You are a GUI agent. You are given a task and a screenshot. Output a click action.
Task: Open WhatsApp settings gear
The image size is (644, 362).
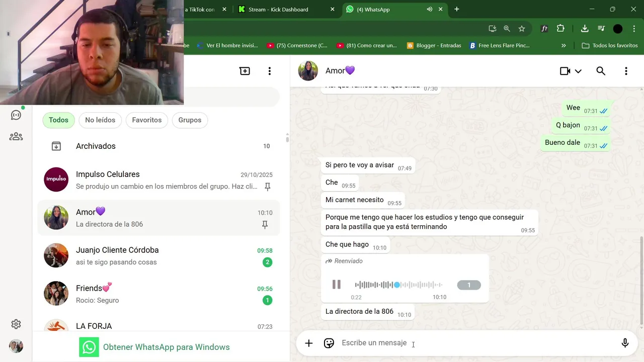16,324
